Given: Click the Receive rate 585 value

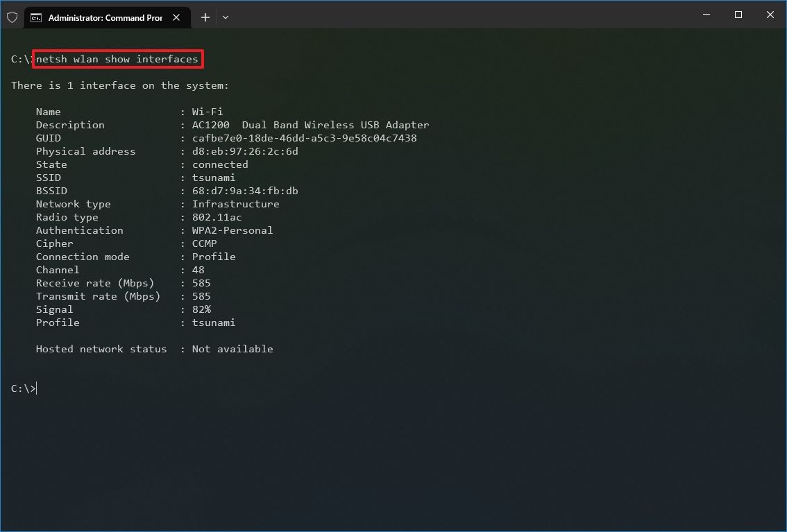Looking at the screenshot, I should (x=201, y=283).
